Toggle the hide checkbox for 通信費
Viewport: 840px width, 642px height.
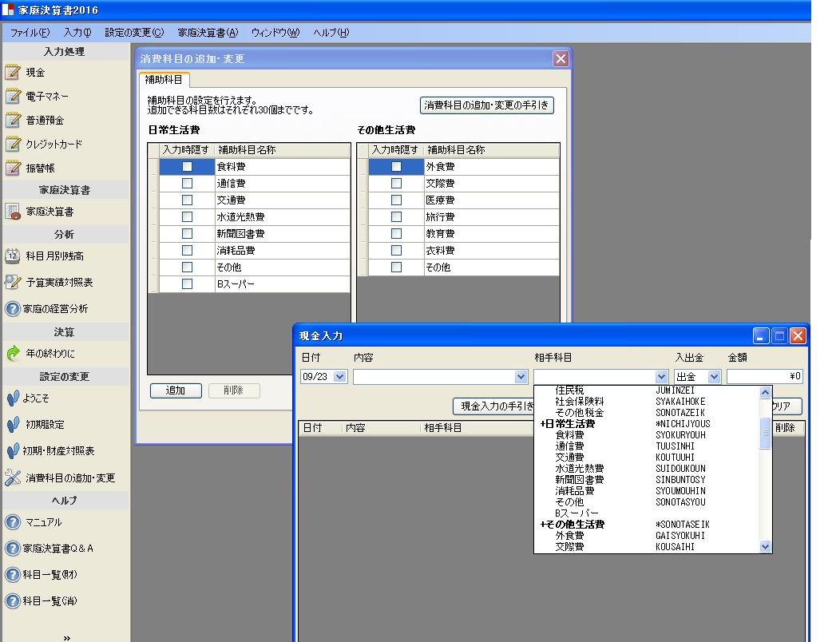click(x=187, y=184)
